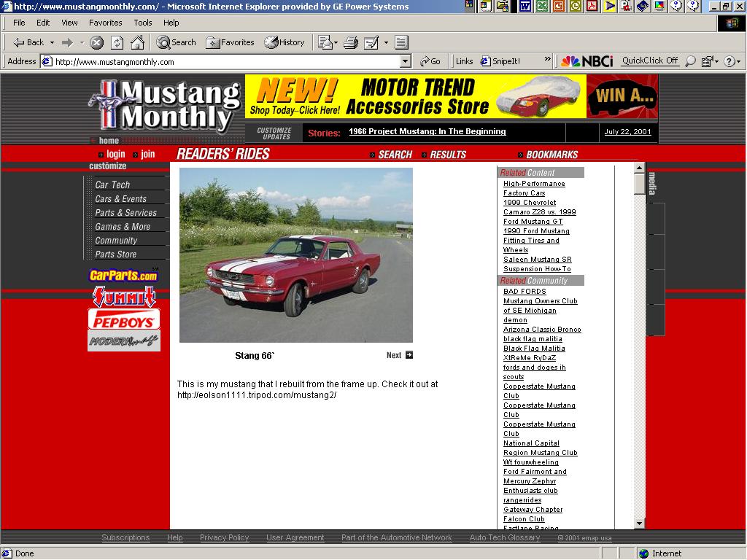The height and width of the screenshot is (560, 747).
Task: Click the Subscriptions footer link
Action: pyautogui.click(x=125, y=537)
